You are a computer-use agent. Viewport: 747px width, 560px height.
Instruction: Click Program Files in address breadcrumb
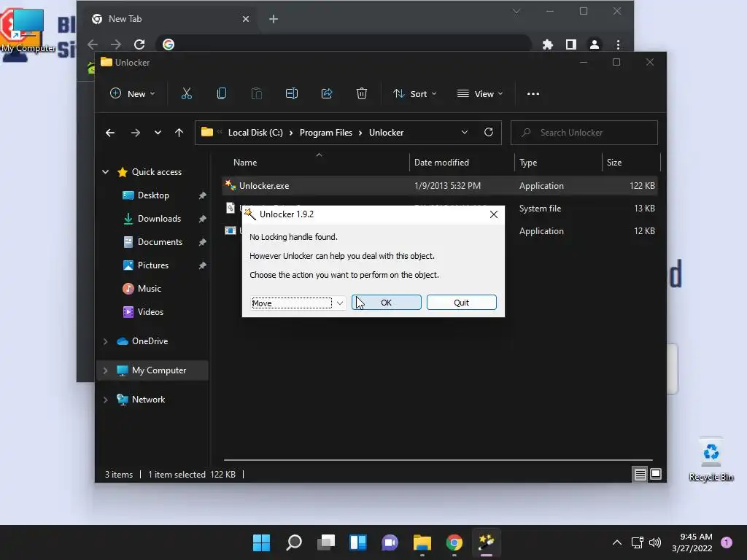point(326,133)
